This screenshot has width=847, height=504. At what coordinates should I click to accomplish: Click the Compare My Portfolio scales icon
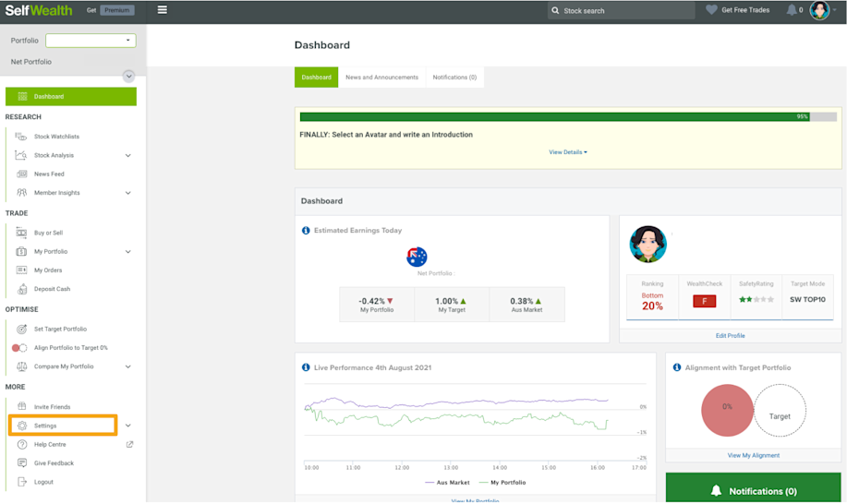tap(21, 366)
